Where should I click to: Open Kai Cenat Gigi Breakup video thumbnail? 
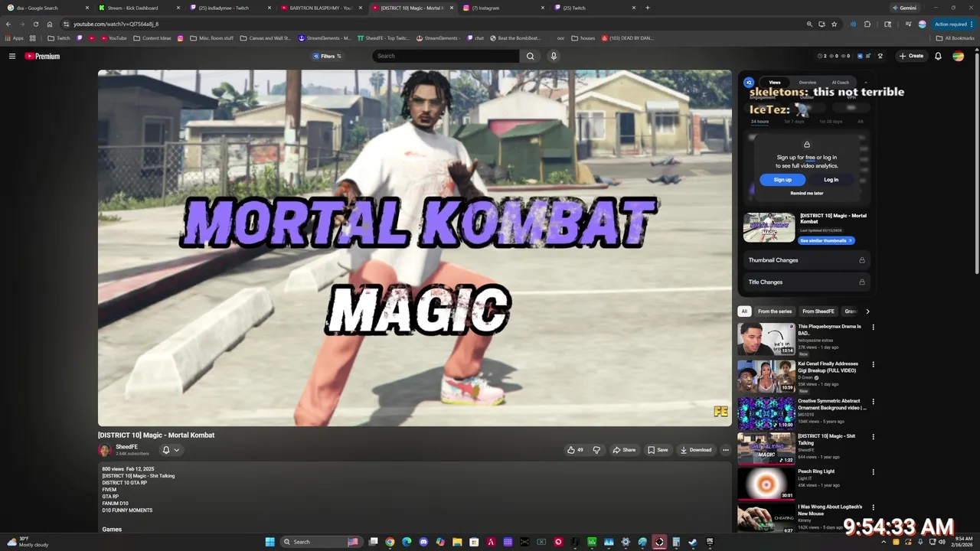766,377
